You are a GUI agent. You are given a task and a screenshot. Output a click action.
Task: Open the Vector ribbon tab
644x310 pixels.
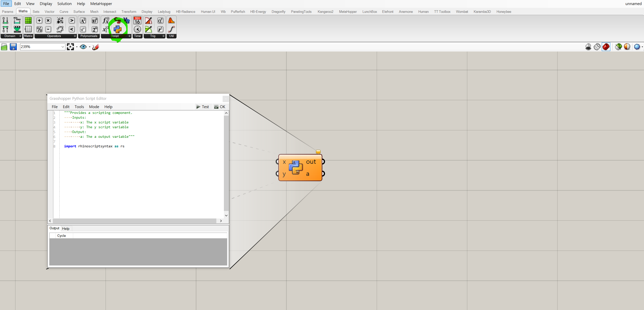point(49,12)
